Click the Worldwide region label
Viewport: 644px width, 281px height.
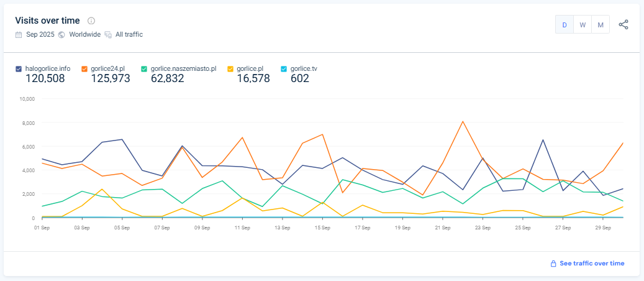[x=84, y=35]
